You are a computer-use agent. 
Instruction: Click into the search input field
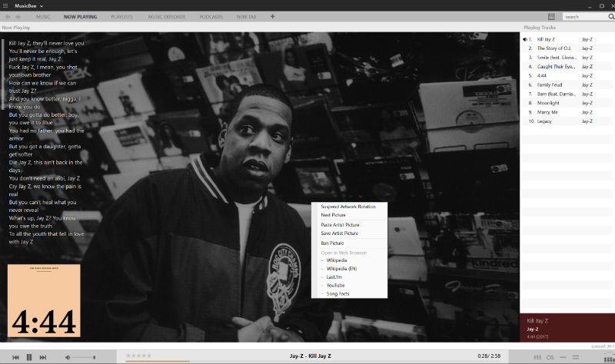point(585,16)
